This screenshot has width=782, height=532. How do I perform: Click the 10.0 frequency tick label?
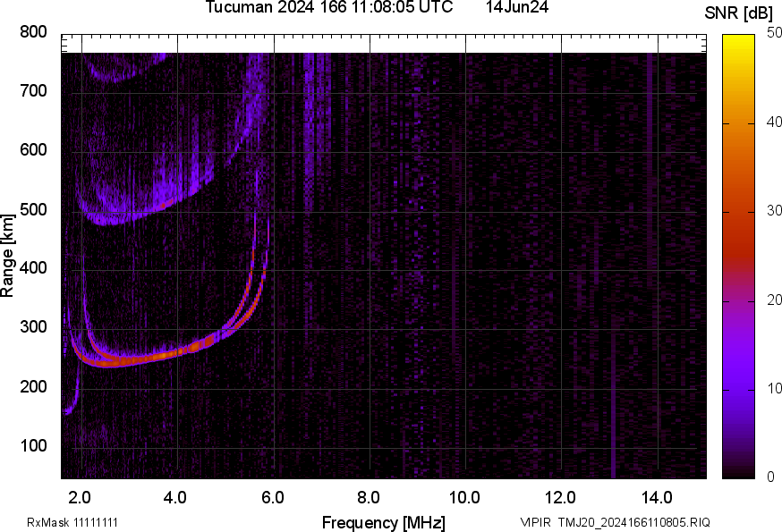[x=464, y=498]
